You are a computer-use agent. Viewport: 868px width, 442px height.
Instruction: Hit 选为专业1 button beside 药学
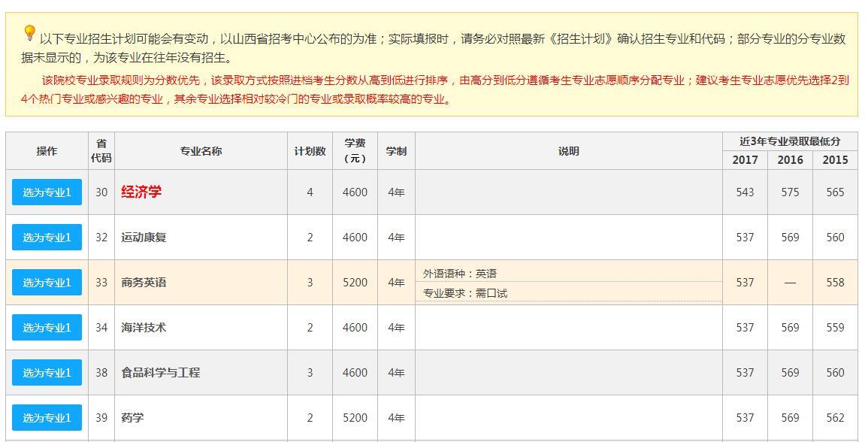[x=47, y=418]
